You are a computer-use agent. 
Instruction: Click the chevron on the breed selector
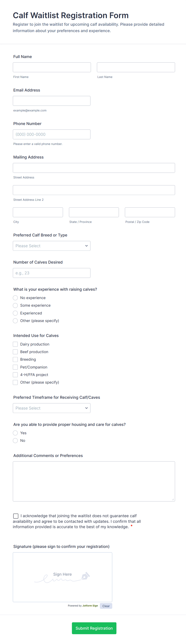click(x=86, y=246)
